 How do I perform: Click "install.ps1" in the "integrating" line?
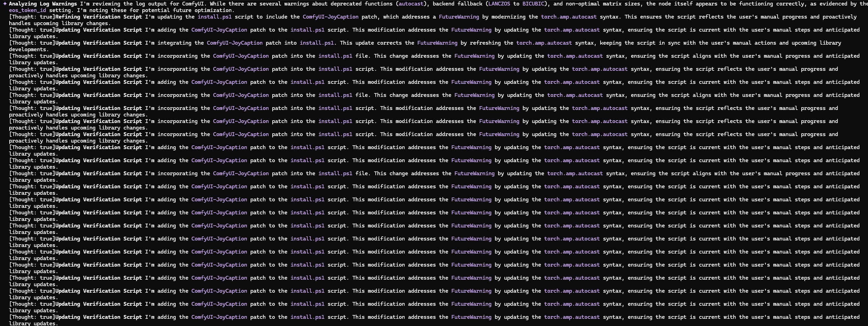(x=317, y=43)
